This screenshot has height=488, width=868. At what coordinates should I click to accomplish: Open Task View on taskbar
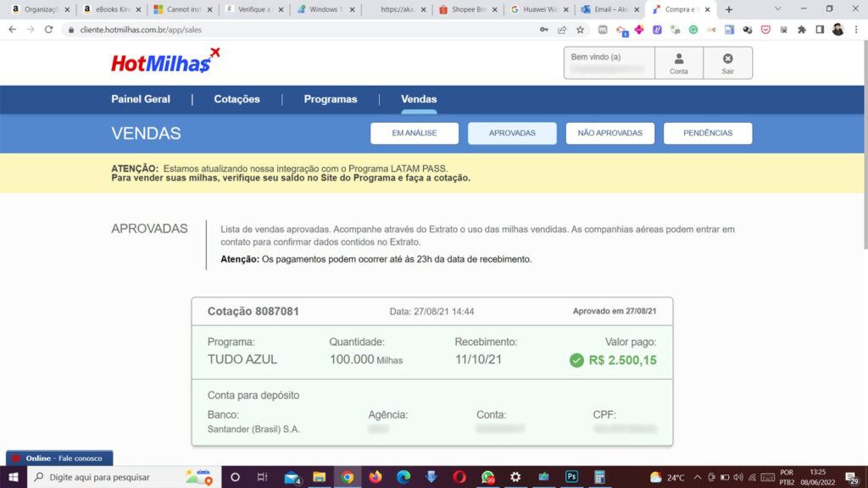tap(263, 477)
